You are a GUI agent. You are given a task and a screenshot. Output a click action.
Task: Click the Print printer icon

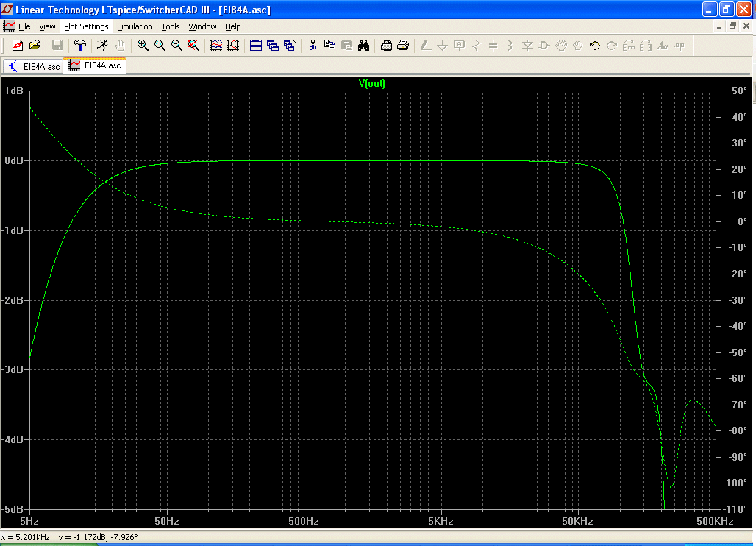(x=403, y=46)
